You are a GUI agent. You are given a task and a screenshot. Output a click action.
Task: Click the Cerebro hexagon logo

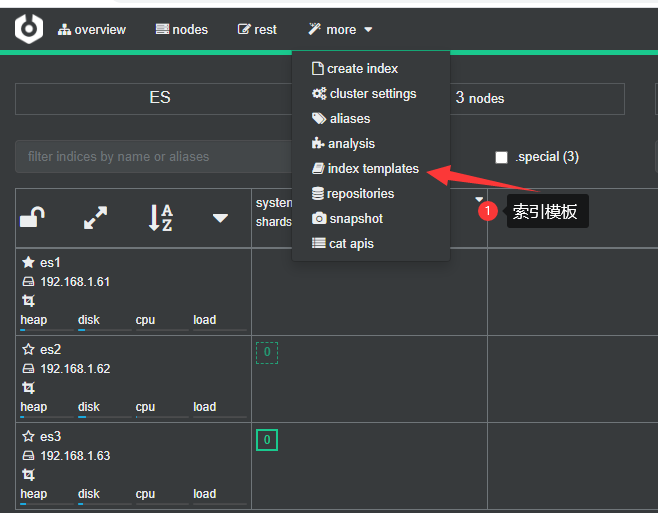(29, 29)
